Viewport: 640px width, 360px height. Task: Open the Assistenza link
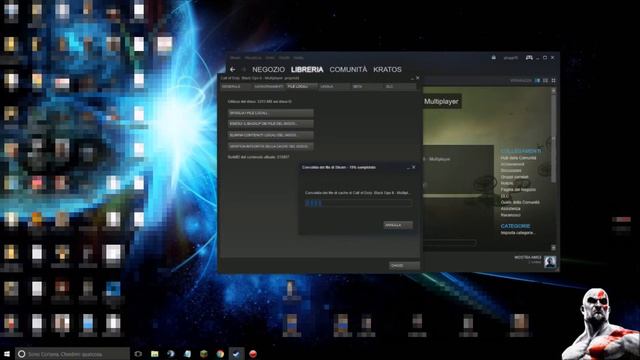[x=511, y=209]
